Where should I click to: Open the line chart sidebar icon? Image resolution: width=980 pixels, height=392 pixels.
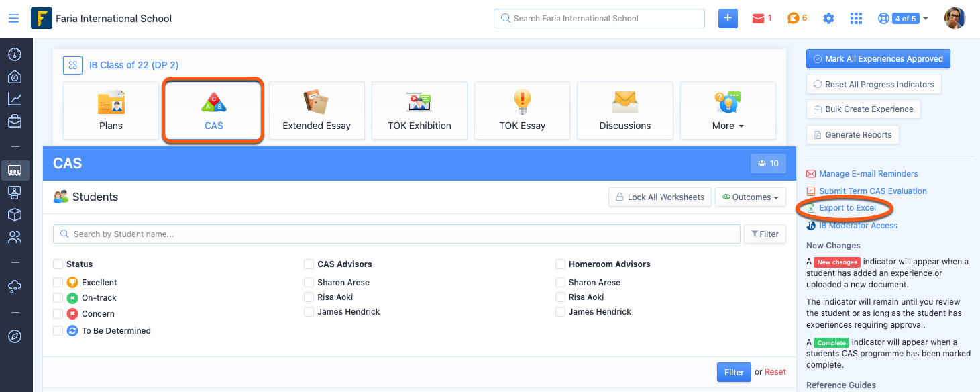point(15,99)
